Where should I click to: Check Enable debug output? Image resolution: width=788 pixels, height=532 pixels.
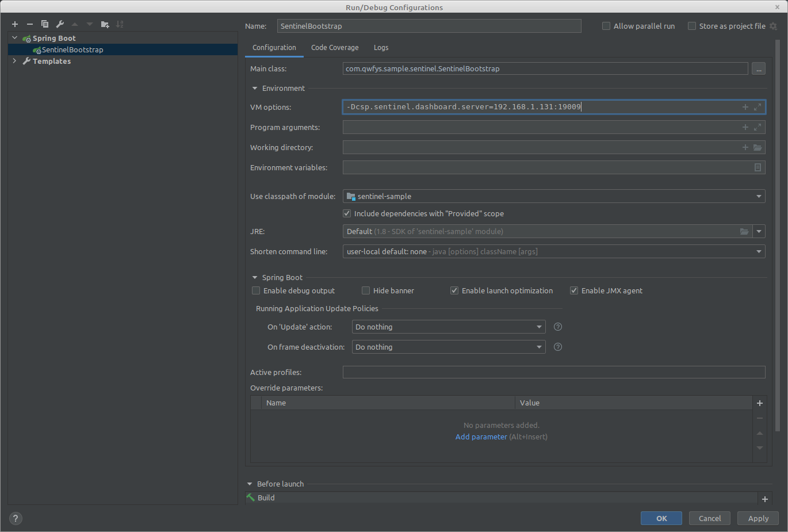tap(256, 290)
